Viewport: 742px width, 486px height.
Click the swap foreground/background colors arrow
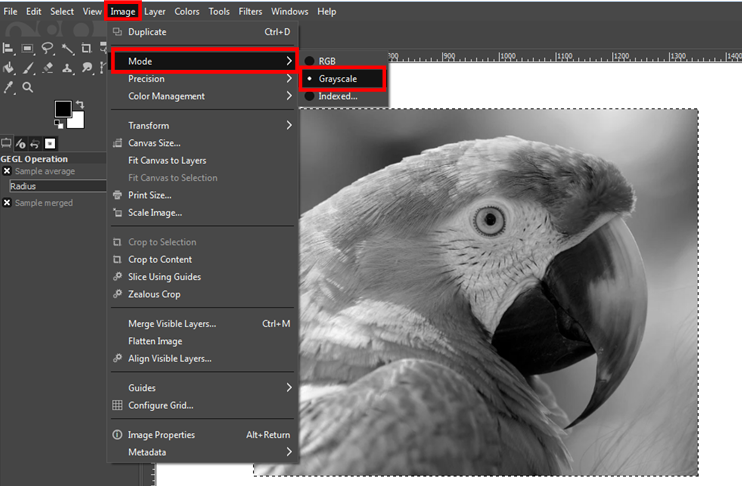(x=80, y=104)
